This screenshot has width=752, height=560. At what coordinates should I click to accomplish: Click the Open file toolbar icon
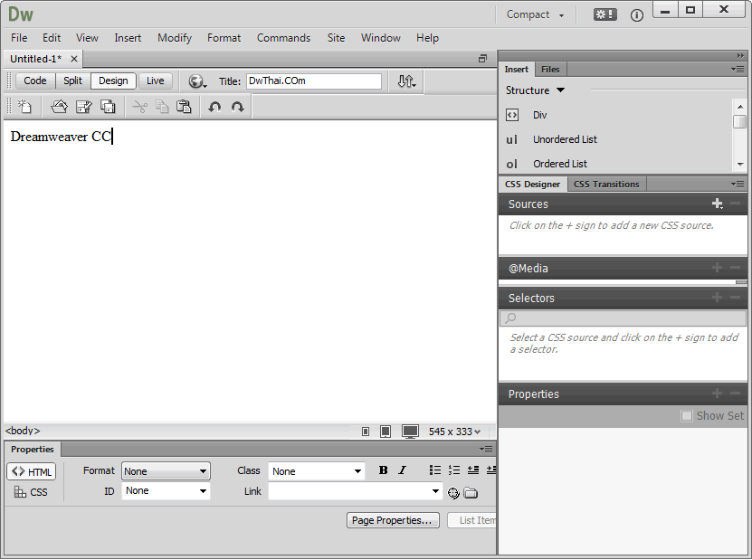(x=59, y=106)
